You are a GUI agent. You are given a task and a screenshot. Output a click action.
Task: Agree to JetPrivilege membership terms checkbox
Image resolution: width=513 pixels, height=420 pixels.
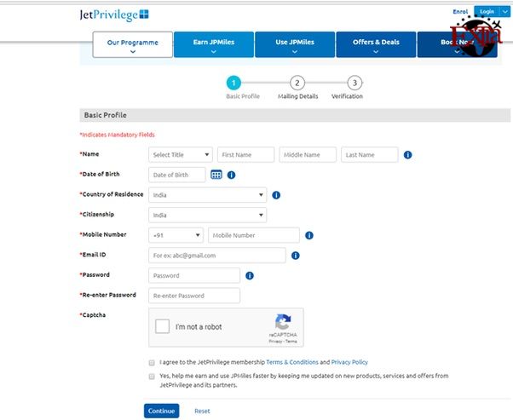tap(152, 363)
